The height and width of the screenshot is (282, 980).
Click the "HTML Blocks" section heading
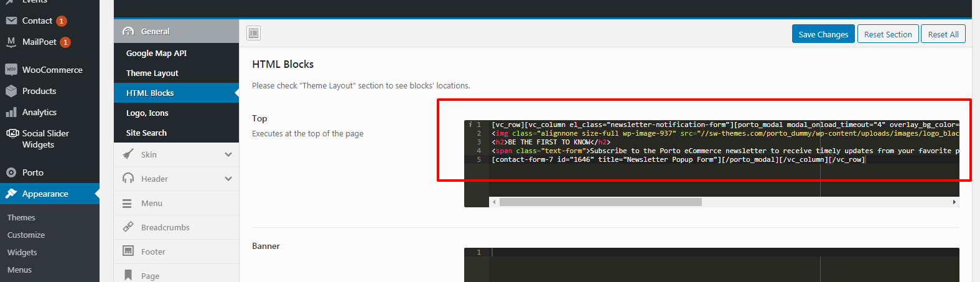coord(282,64)
